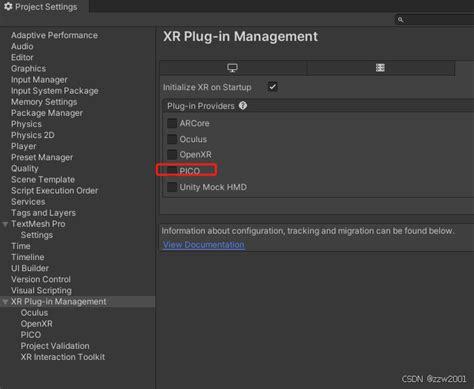This screenshot has width=474, height=389.
Task: Open the View Documentation link
Action: (x=204, y=245)
